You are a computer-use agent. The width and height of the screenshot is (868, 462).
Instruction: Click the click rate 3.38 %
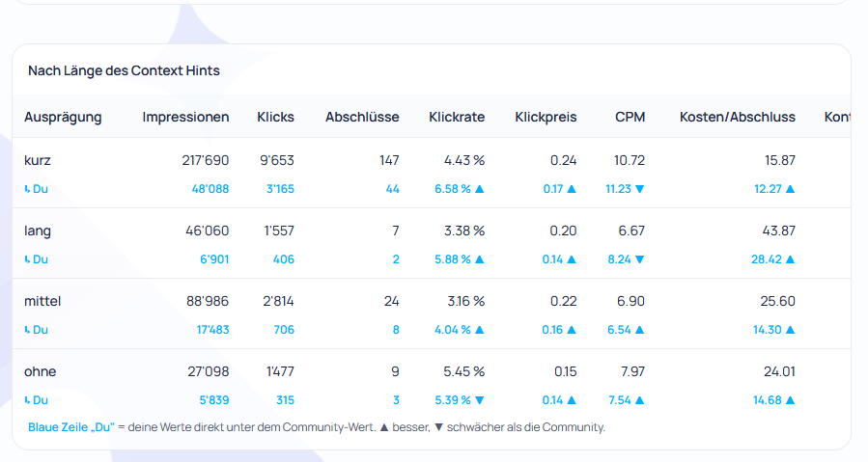click(464, 231)
